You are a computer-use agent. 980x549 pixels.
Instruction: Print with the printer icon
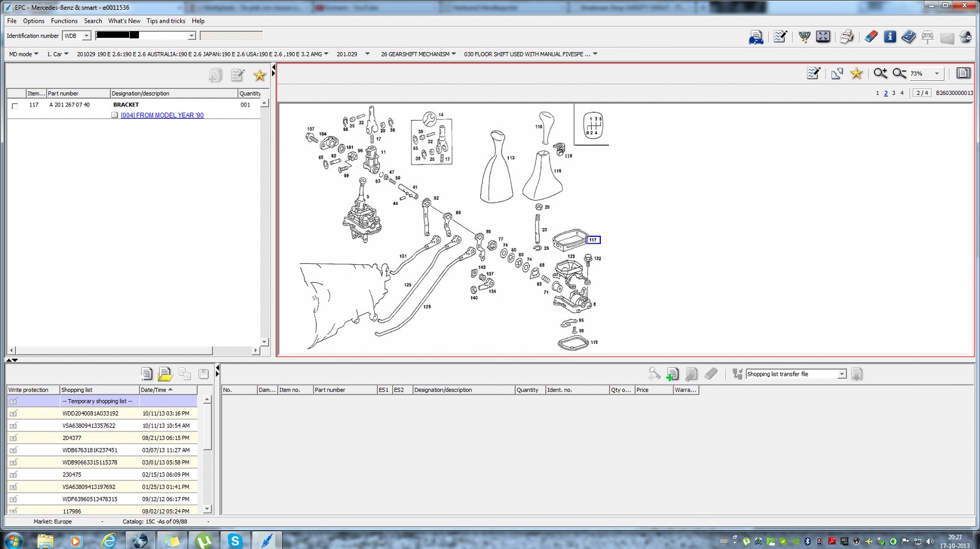tap(846, 37)
